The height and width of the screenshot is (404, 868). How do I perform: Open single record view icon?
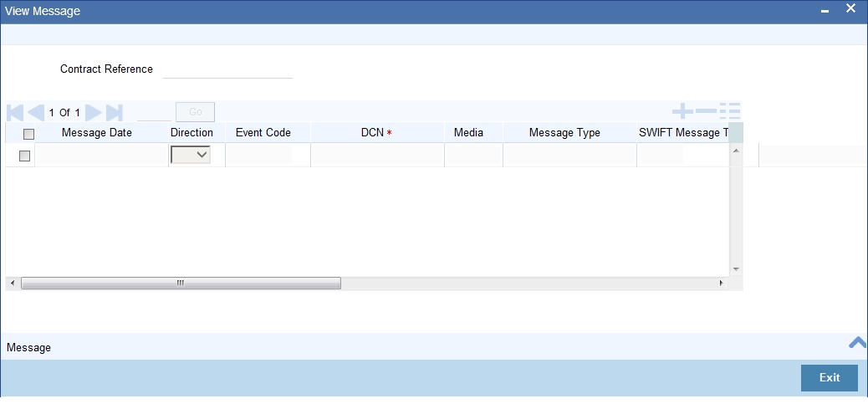[730, 110]
